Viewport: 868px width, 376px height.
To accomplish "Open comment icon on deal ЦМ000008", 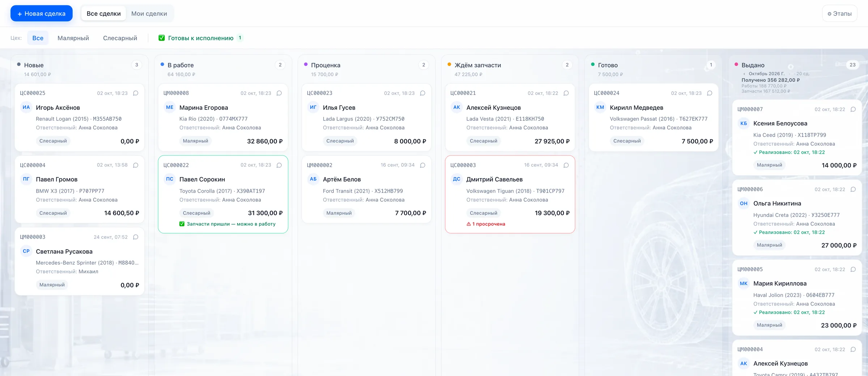I will pyautogui.click(x=279, y=93).
